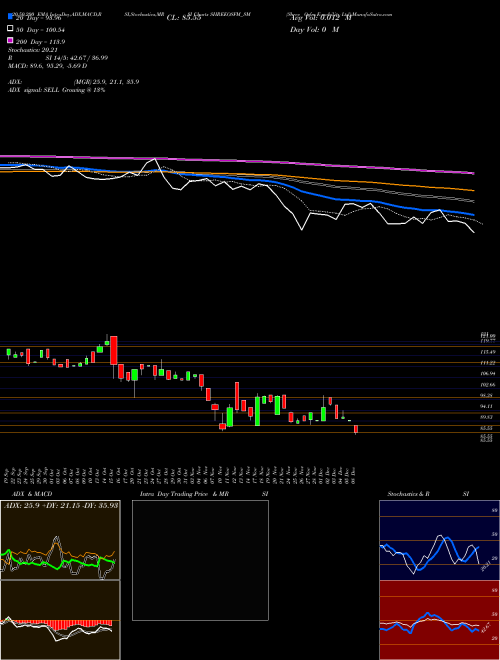Click the blue 20 Day legend swatch
This screenshot has width=500, height=660.
pyautogui.click(x=10, y=17)
